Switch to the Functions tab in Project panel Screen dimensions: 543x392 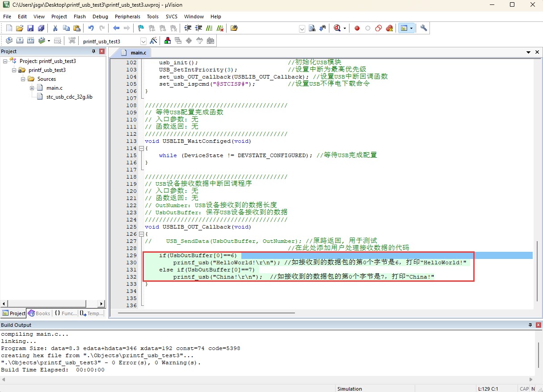[x=66, y=313]
